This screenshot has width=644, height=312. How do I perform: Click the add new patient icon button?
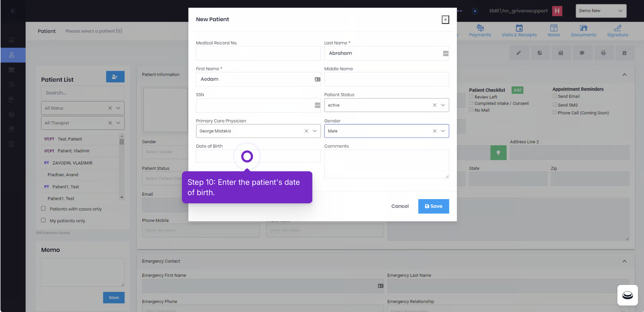pos(115,77)
